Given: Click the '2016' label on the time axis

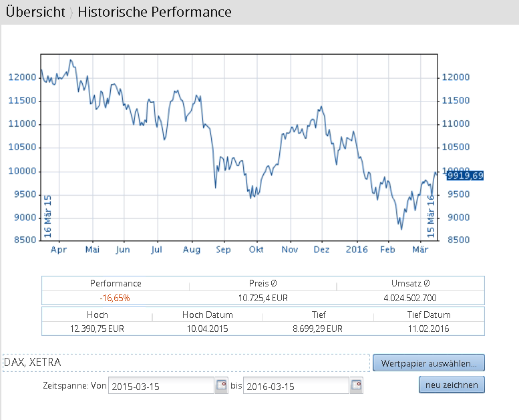Looking at the screenshot, I should [357, 250].
